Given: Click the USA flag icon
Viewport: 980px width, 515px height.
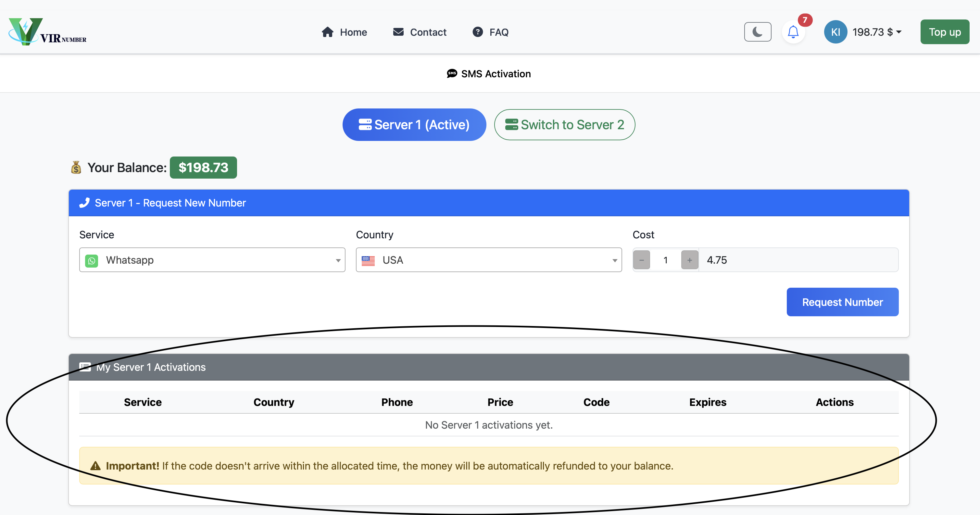Looking at the screenshot, I should [x=368, y=260].
